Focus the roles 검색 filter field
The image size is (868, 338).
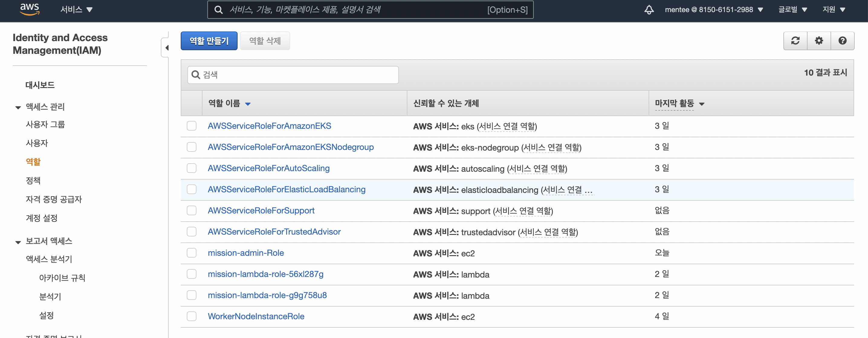coord(293,75)
